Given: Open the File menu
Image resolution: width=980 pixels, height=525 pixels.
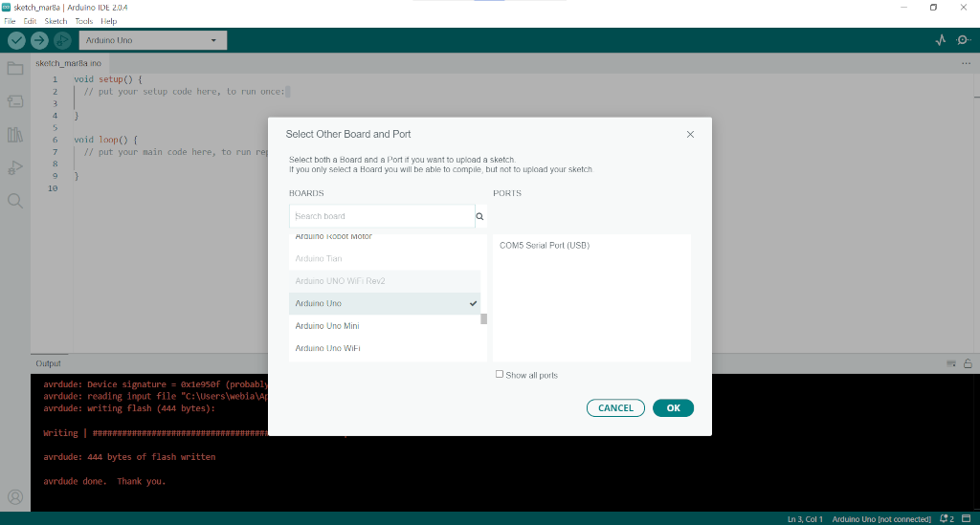Looking at the screenshot, I should tap(10, 21).
